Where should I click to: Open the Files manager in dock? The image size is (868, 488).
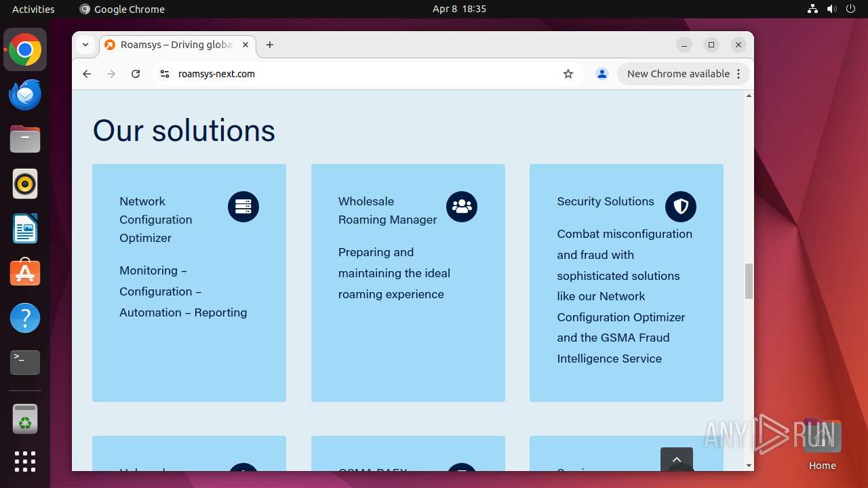(x=25, y=140)
